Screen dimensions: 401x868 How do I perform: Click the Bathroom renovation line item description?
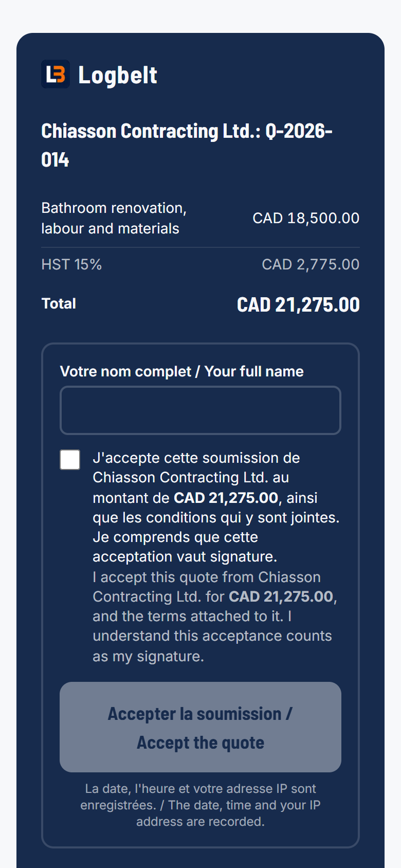click(x=114, y=218)
